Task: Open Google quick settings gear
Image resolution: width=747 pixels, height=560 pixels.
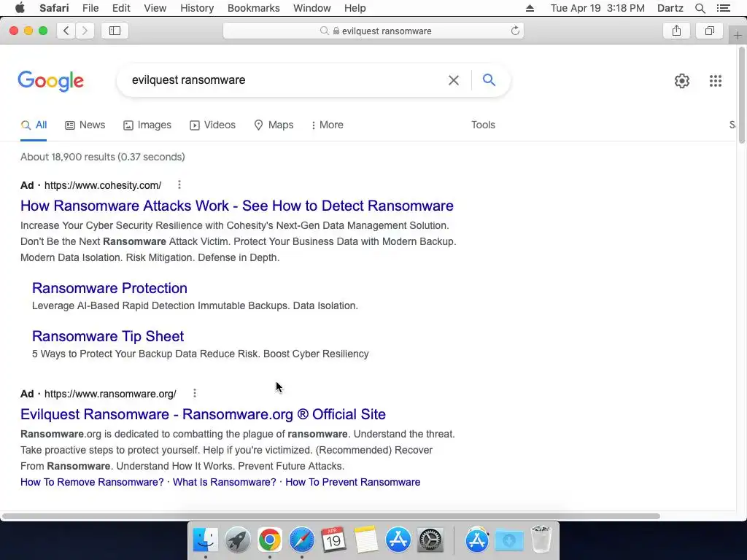Action: 682,81
